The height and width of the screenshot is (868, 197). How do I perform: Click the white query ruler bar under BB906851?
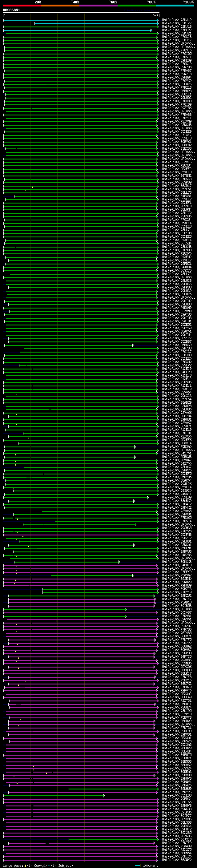click(x=81, y=13)
